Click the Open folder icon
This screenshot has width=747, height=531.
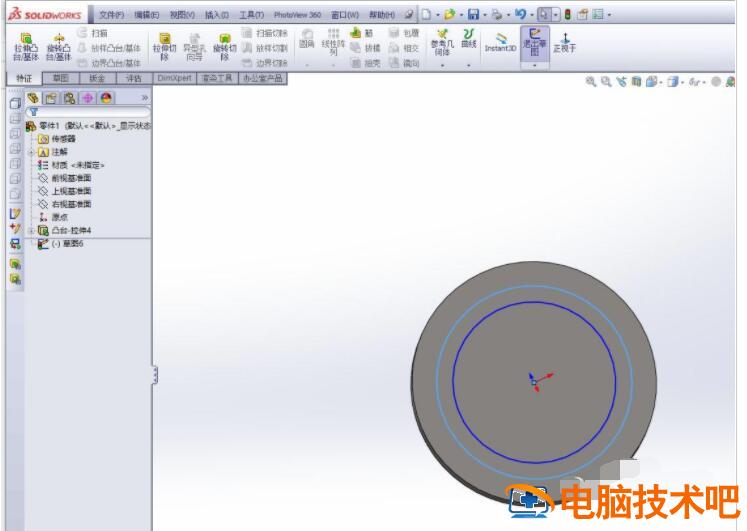(449, 14)
